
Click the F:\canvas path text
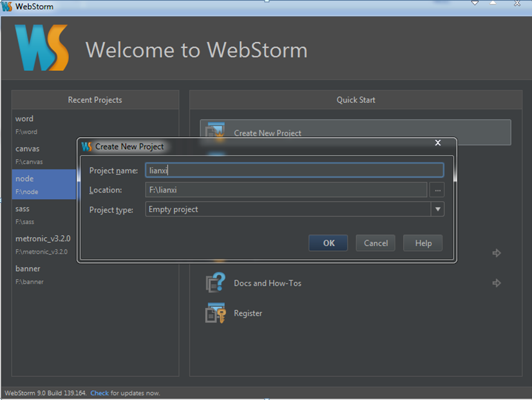29,162
